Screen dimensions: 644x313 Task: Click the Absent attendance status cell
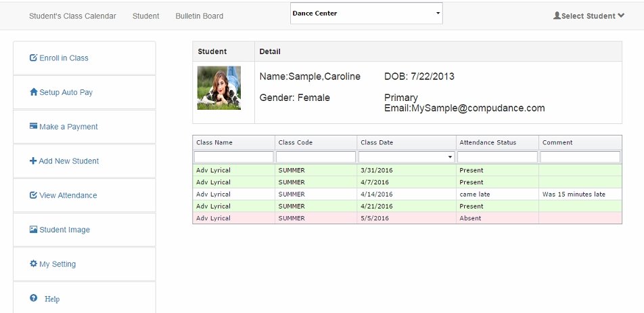497,218
